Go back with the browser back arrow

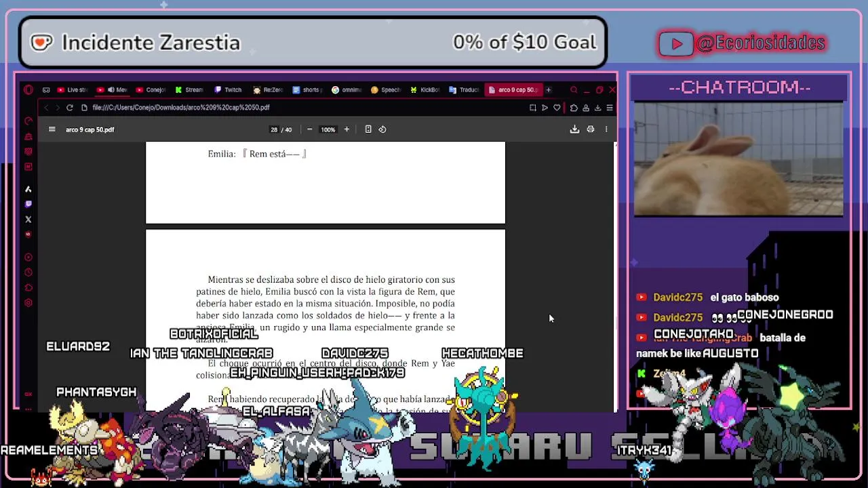coord(46,108)
